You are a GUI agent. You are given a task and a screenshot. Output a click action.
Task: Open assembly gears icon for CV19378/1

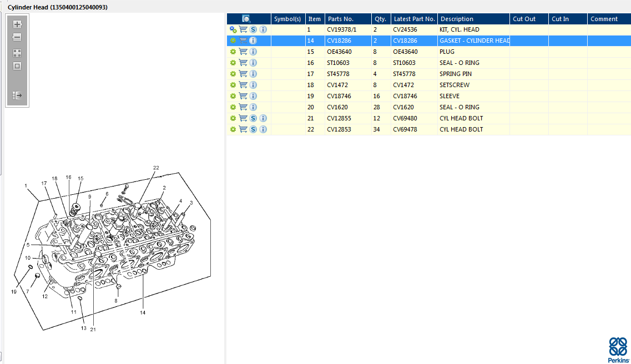click(x=233, y=29)
